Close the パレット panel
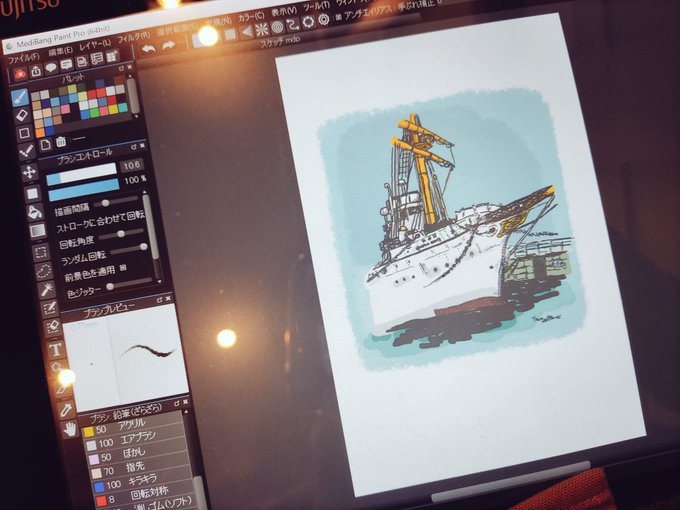The image size is (680, 510). pos(130,67)
